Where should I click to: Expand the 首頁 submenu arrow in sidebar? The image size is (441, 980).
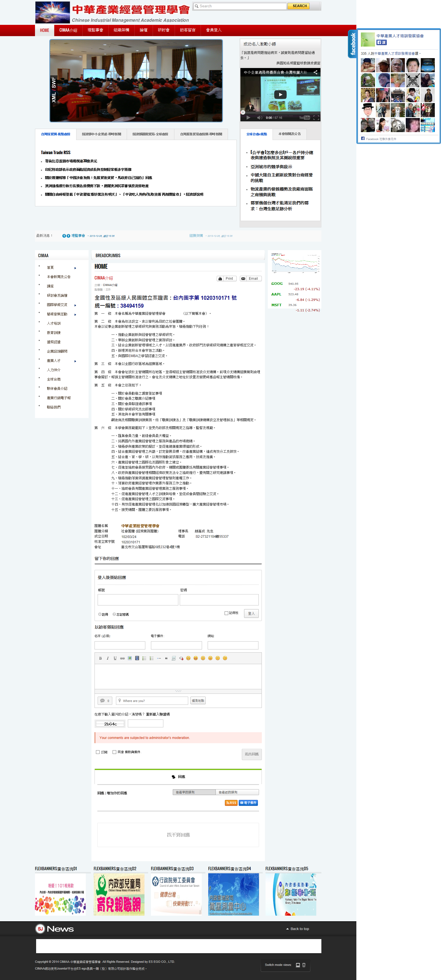point(75,268)
